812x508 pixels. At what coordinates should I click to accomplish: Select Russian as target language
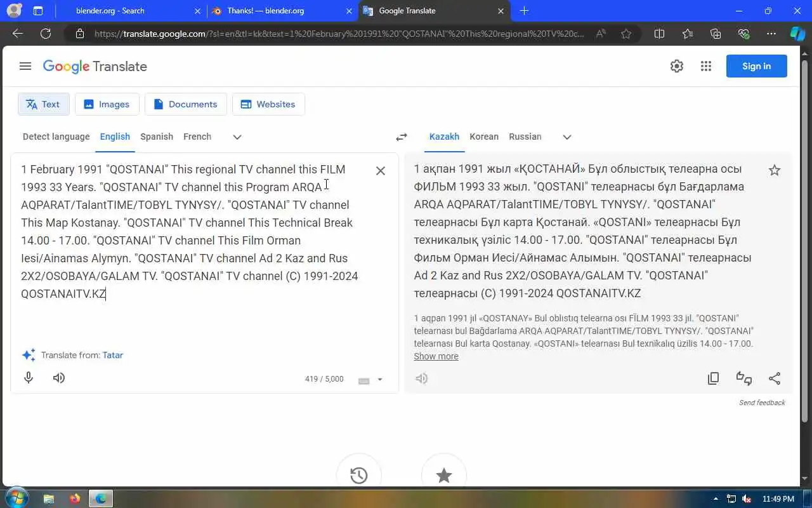pos(525,137)
